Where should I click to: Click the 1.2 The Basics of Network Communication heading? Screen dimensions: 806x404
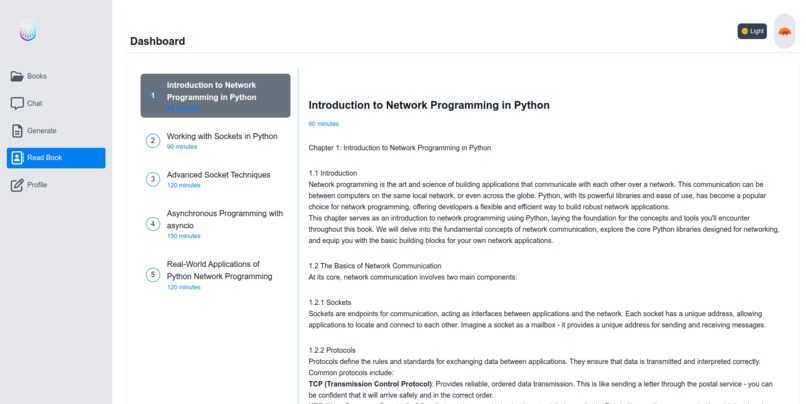pyautogui.click(x=375, y=266)
